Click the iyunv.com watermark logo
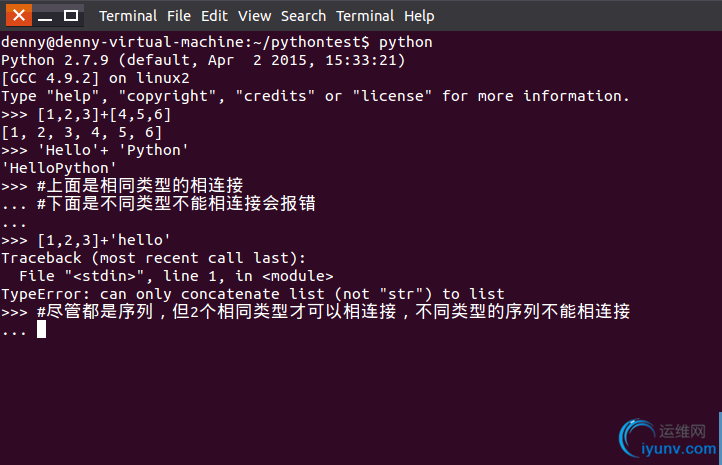The height and width of the screenshot is (465, 722). tap(668, 438)
